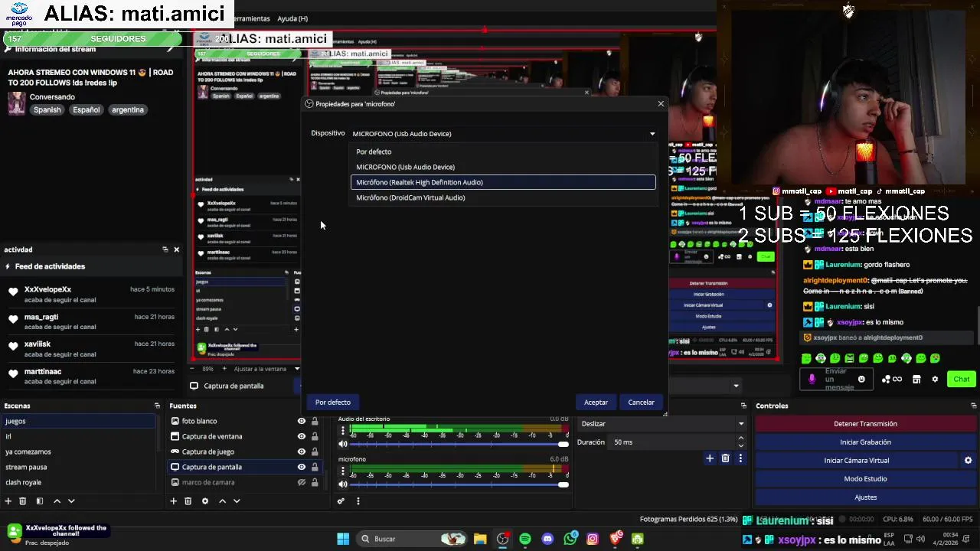Click Iniciar Grabación button
The image size is (980, 551).
865,442
